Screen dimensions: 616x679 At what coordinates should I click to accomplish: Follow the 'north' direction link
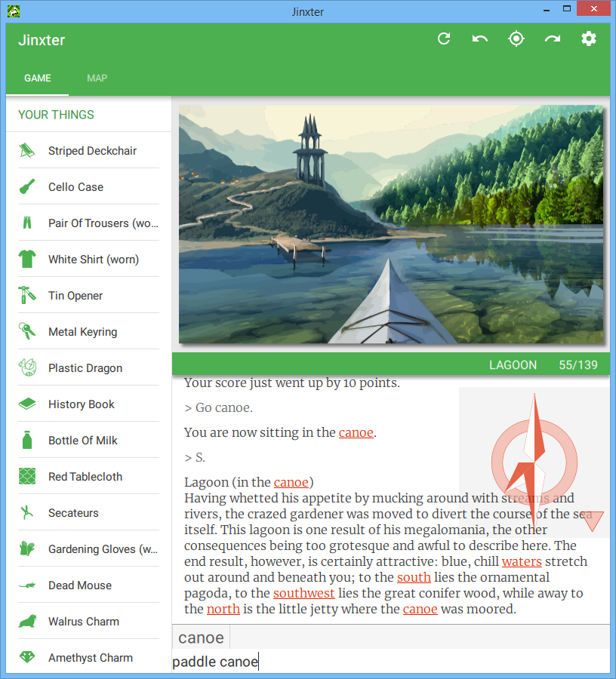(x=223, y=609)
